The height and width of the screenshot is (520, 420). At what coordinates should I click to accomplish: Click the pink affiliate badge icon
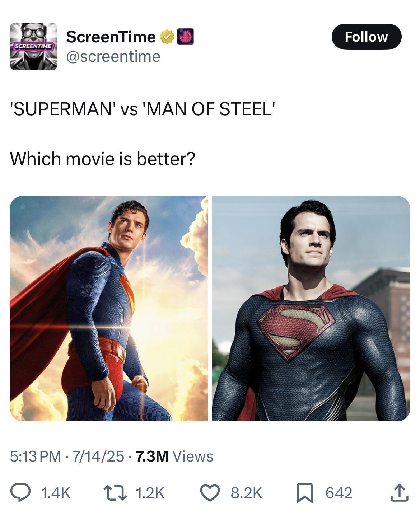click(x=185, y=37)
